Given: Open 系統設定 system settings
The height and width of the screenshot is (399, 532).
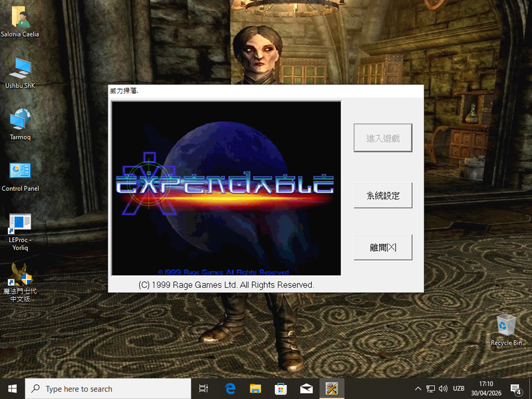Looking at the screenshot, I should (383, 195).
